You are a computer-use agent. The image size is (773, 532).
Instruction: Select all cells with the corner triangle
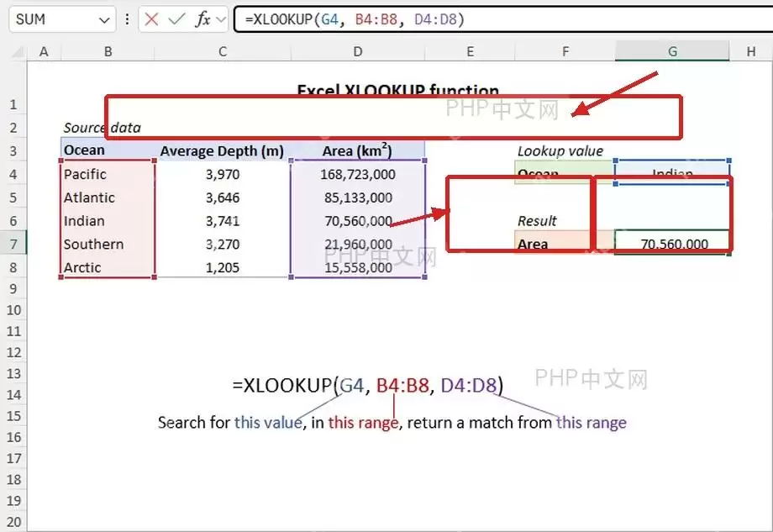(x=18, y=52)
